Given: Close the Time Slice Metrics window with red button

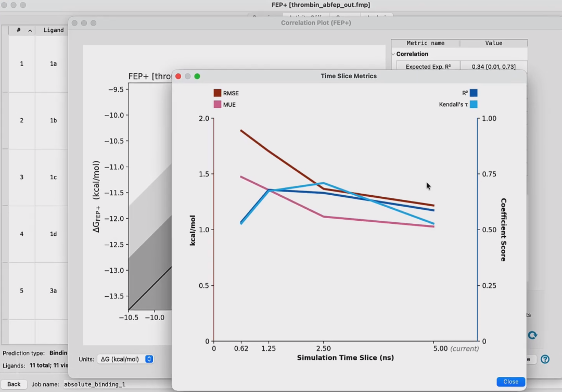Looking at the screenshot, I should [x=178, y=77].
